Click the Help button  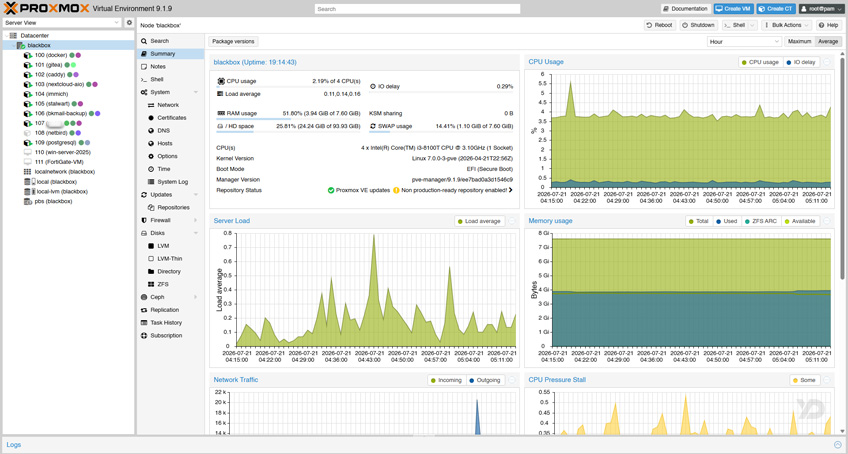tap(829, 25)
